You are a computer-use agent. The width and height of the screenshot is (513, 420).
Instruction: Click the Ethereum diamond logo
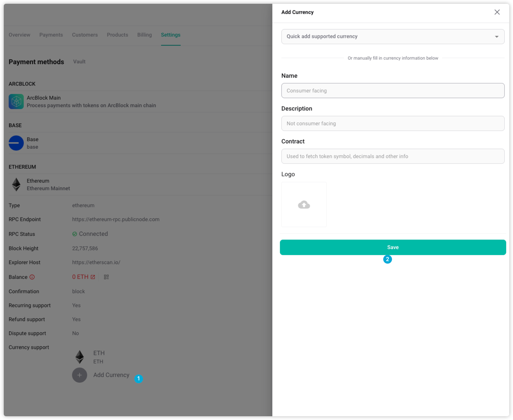pos(16,185)
